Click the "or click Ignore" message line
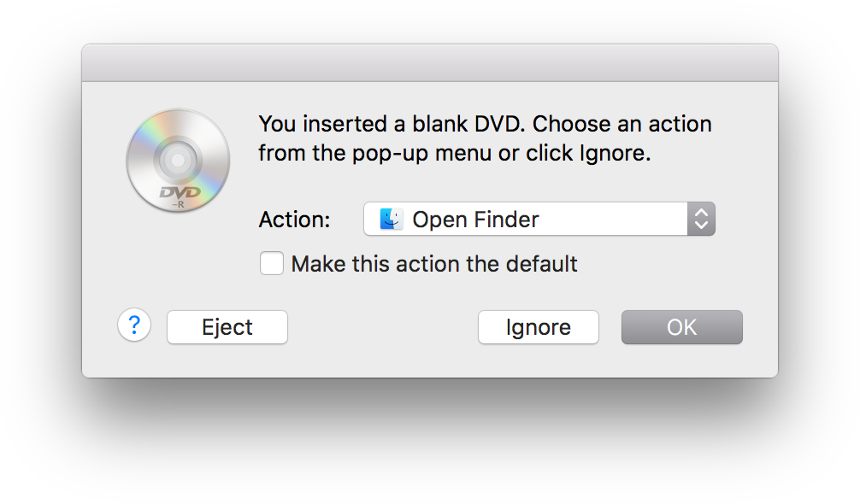 pos(574,154)
